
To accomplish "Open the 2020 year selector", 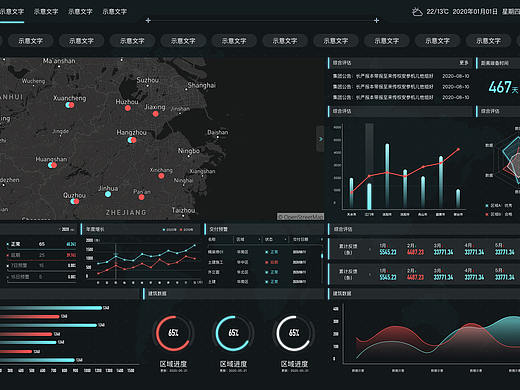I will point(68,229).
